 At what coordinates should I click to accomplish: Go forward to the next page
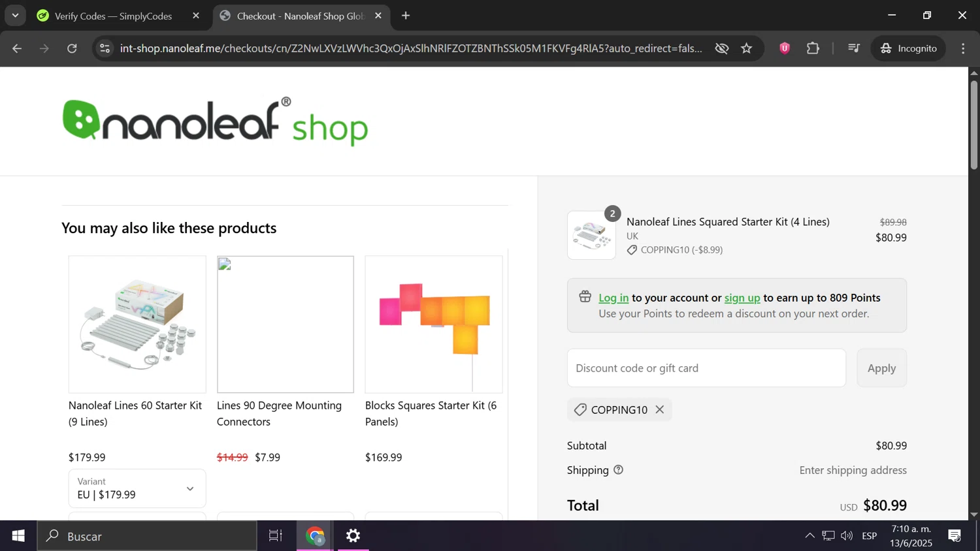(x=44, y=48)
